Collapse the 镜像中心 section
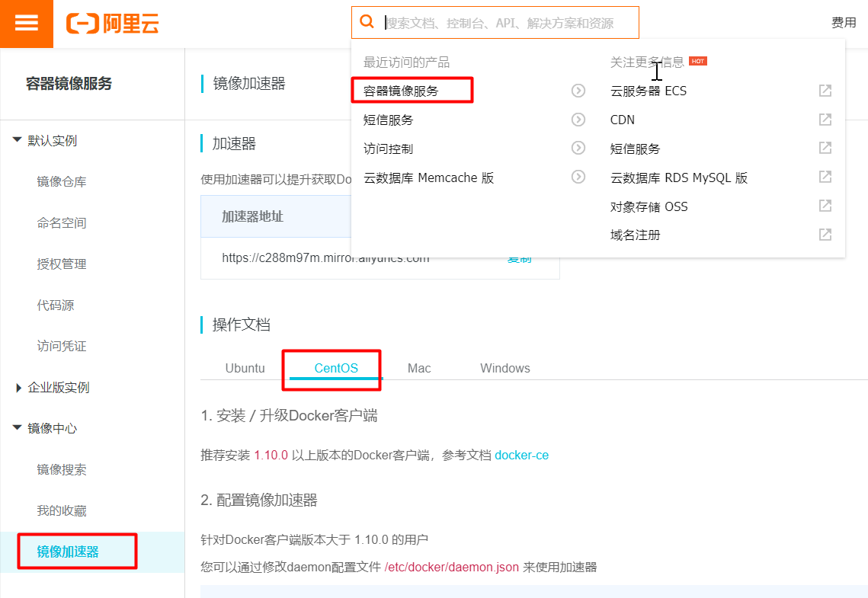Image resolution: width=868 pixels, height=598 pixels. (x=18, y=427)
